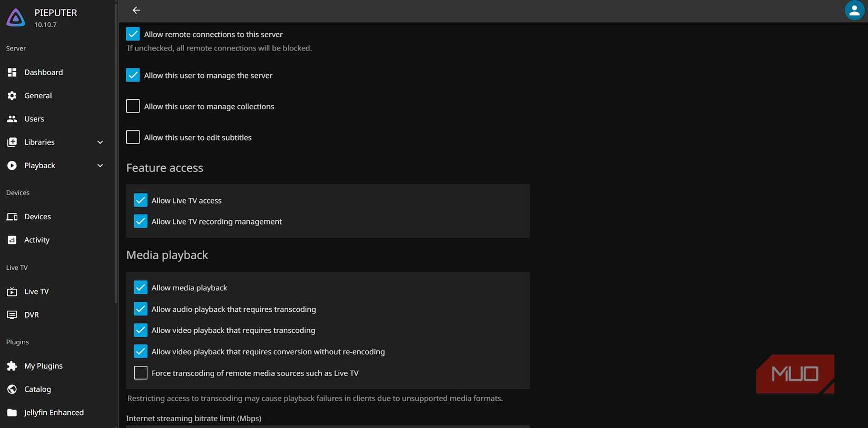Expand the Libraries sidebar menu
The height and width of the screenshot is (428, 868).
pos(100,142)
